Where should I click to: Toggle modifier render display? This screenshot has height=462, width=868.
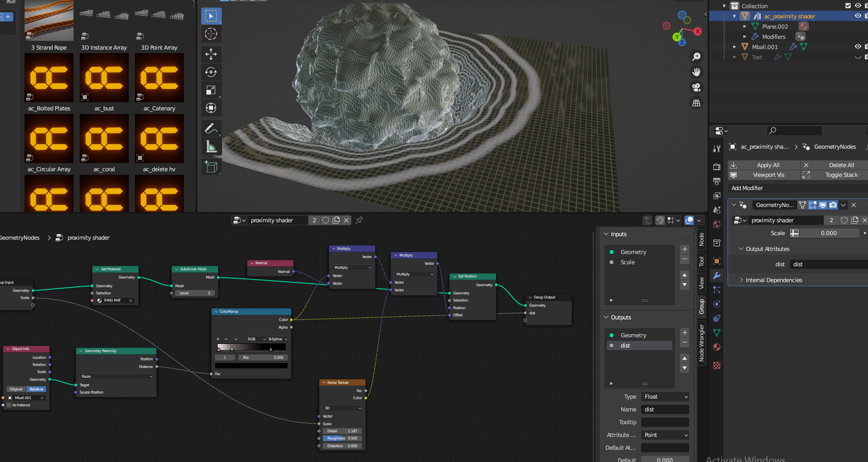click(x=833, y=205)
